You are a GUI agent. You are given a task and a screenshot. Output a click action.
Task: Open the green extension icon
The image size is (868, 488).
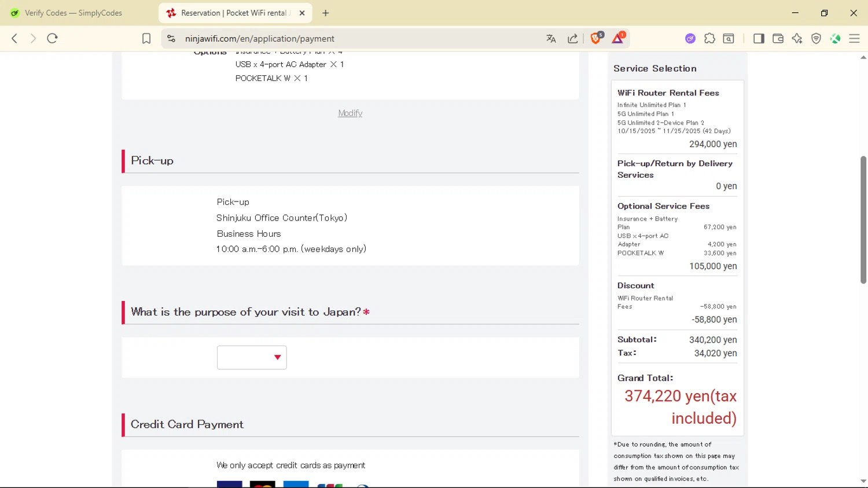pyautogui.click(x=836, y=39)
